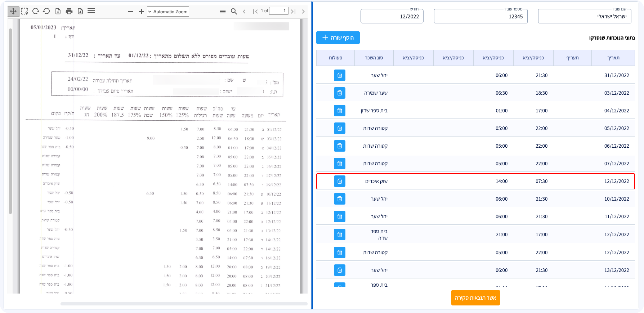
Task: Open the hamburger menu in PDF toolbar
Action: click(91, 11)
